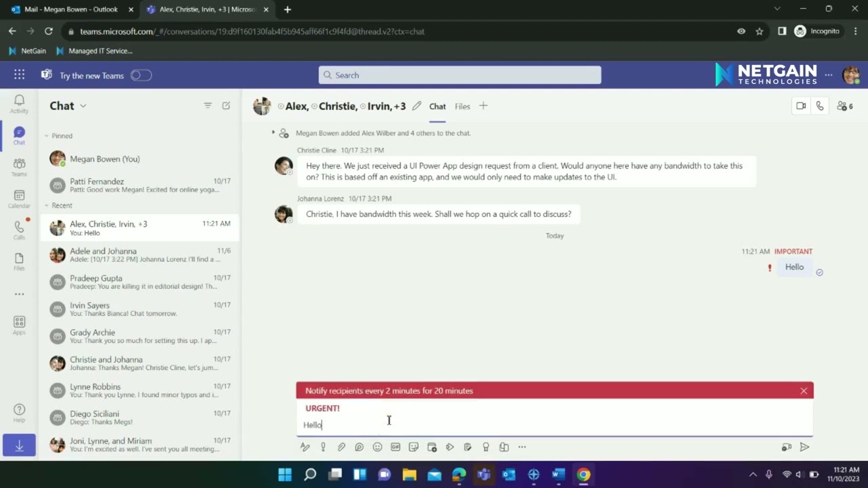Edit the group chat name pencil
Image resolution: width=868 pixels, height=488 pixels.
click(416, 106)
